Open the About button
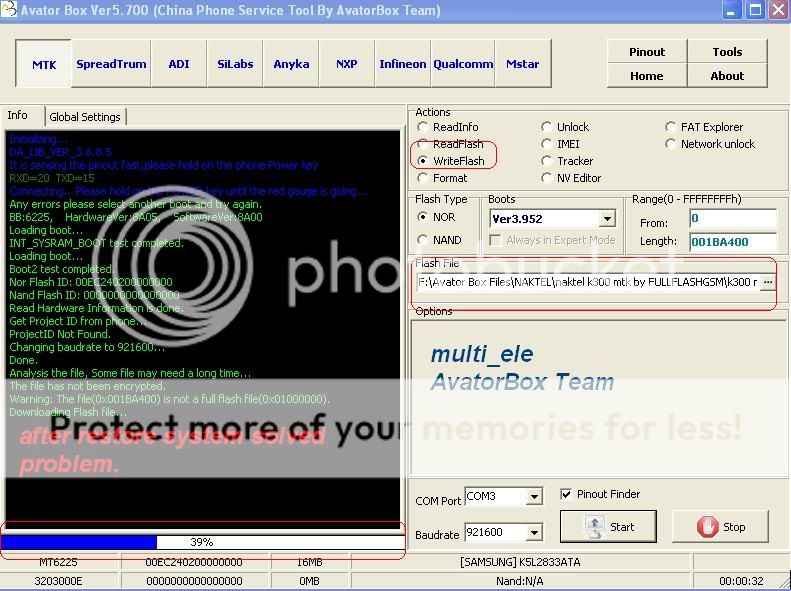791x591 pixels. point(727,75)
